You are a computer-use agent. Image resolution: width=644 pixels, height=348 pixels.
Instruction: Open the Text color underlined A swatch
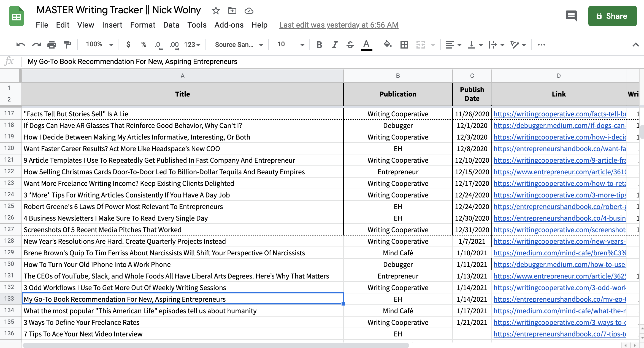point(366,45)
